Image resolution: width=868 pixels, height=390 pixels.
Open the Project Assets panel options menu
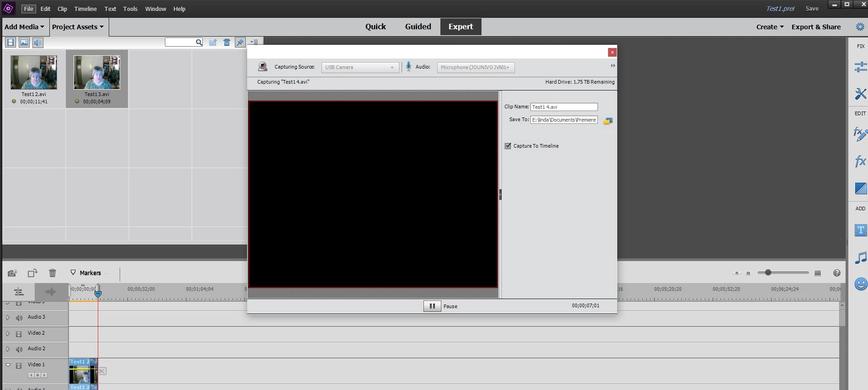tap(254, 42)
